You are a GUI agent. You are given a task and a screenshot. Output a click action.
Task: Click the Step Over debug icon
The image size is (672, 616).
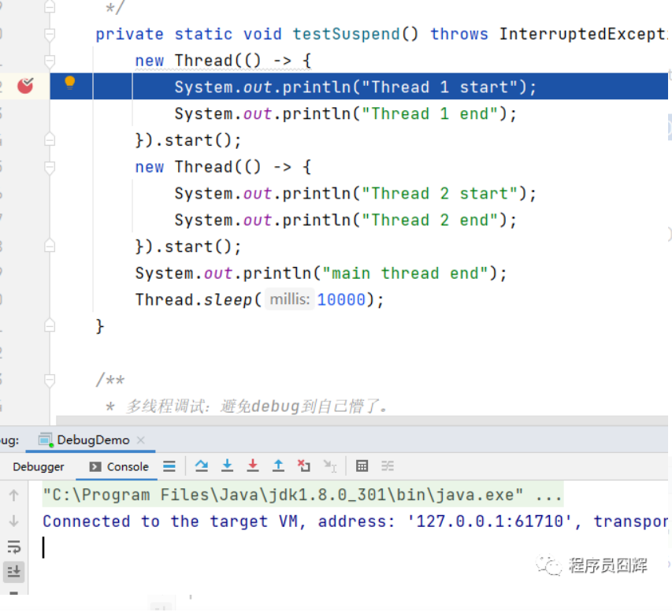[202, 466]
